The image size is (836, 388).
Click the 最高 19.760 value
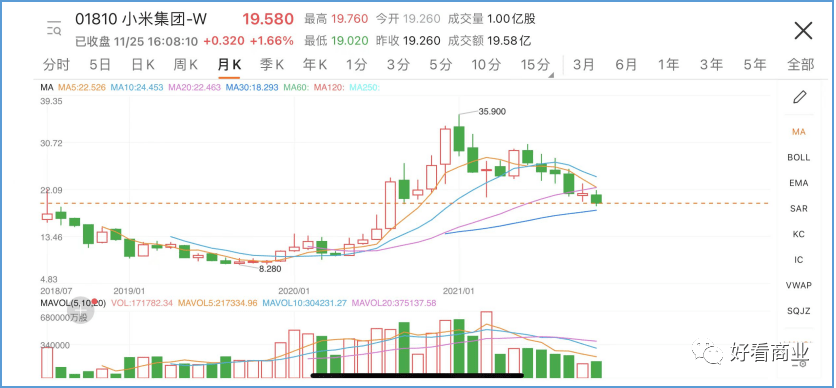(x=336, y=19)
